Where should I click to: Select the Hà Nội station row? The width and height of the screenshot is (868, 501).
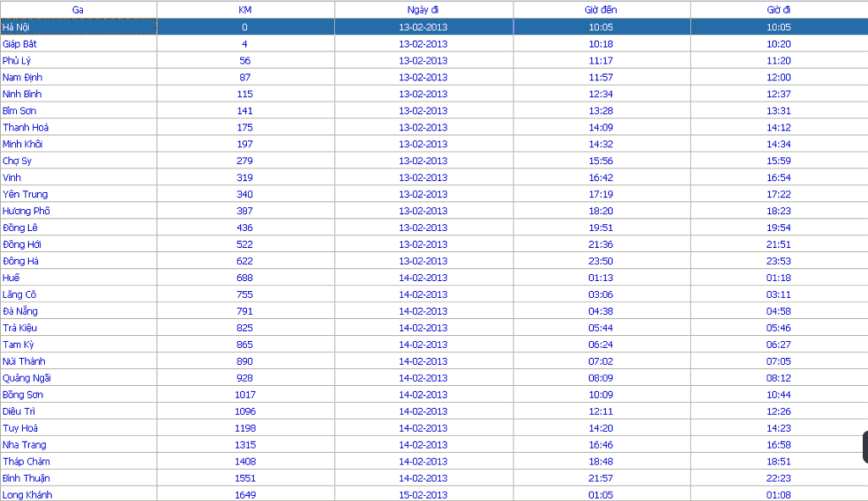tap(434, 26)
